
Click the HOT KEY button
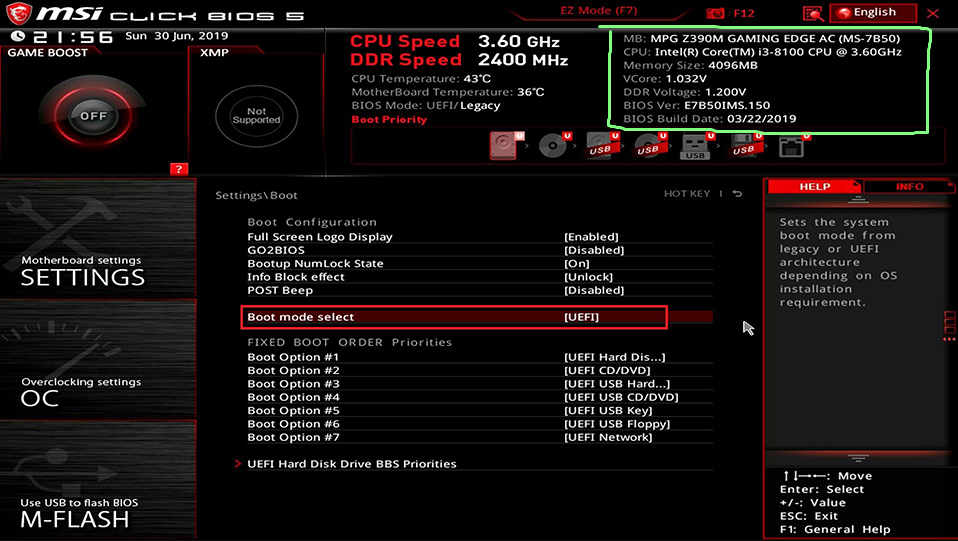point(687,194)
